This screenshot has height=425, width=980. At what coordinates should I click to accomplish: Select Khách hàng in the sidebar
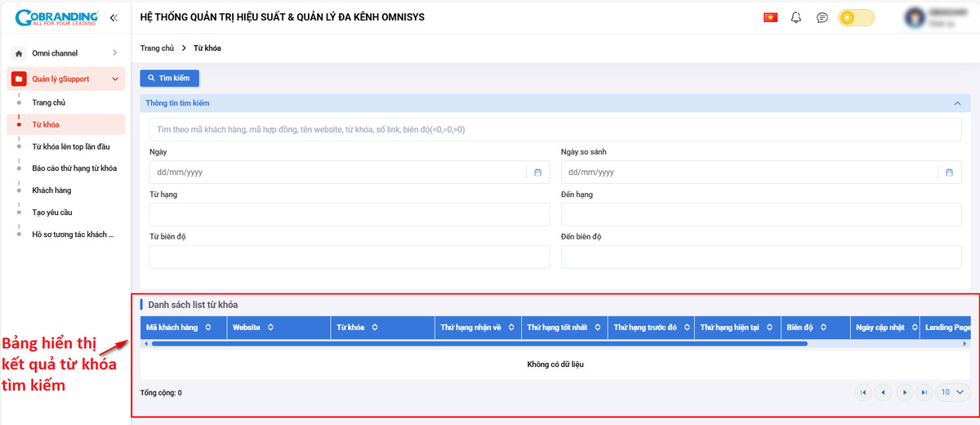click(x=51, y=190)
